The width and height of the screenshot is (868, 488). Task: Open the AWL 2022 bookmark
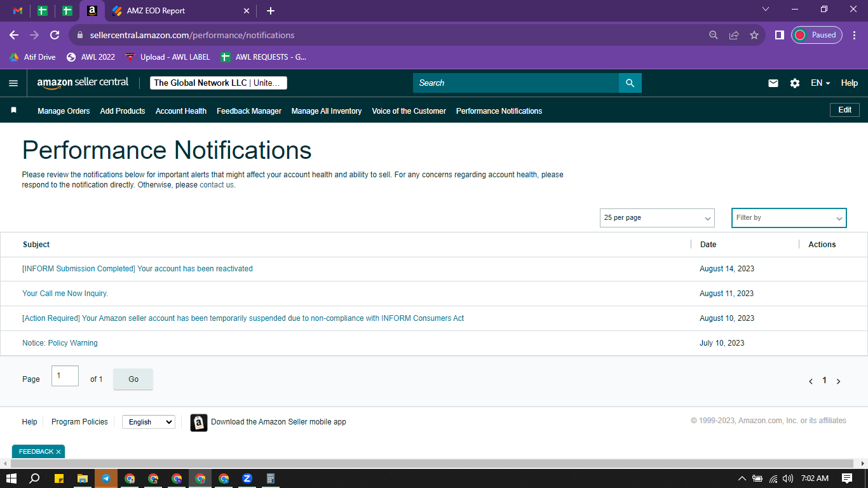coord(91,57)
